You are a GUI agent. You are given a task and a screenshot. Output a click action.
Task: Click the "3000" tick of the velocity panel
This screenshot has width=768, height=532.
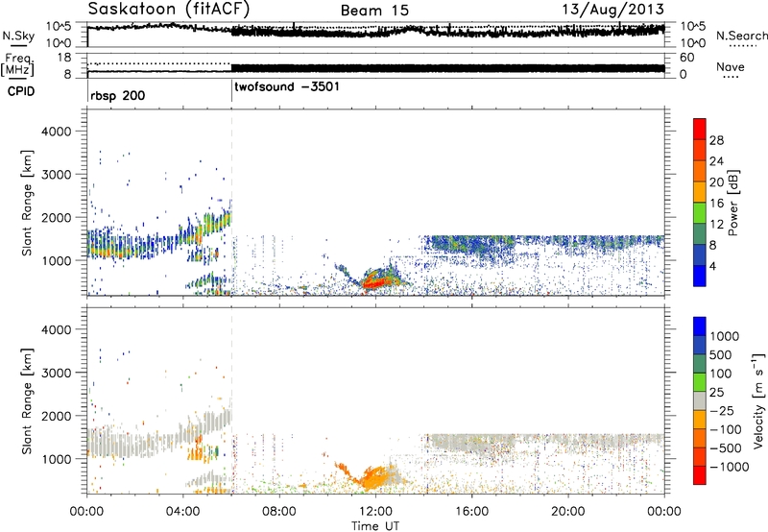(56, 373)
